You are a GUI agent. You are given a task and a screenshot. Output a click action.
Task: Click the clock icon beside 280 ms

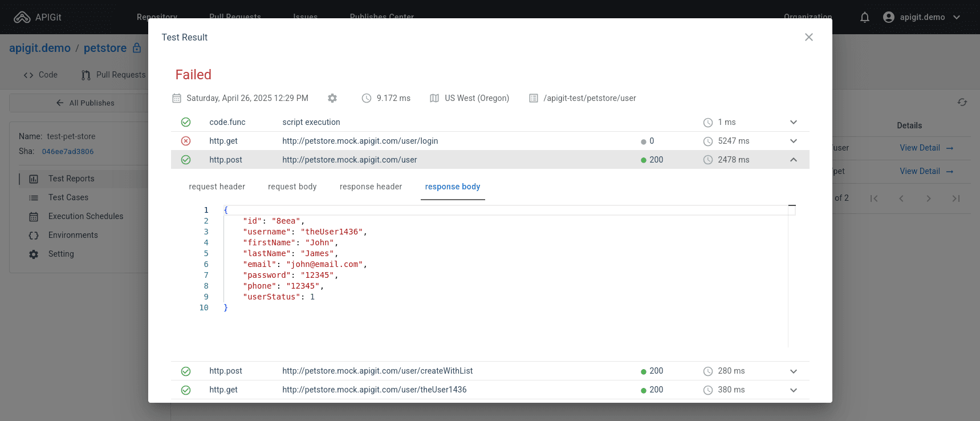click(x=708, y=371)
